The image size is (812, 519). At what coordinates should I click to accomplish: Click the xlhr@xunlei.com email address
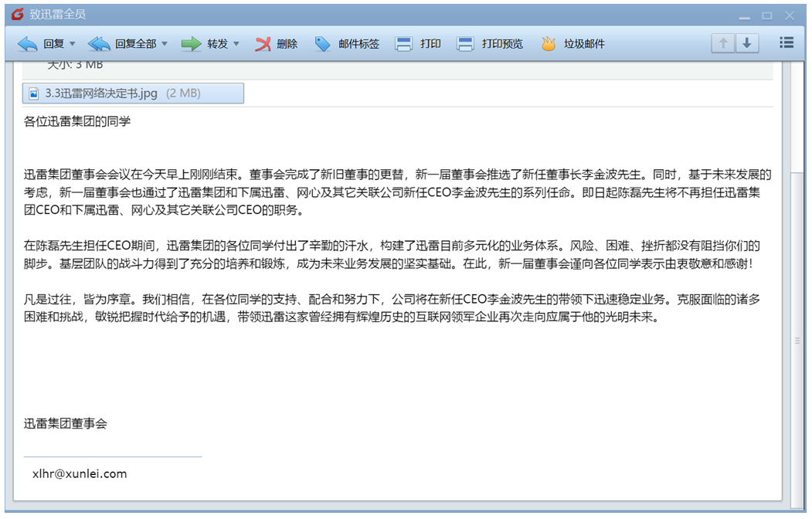click(x=80, y=474)
